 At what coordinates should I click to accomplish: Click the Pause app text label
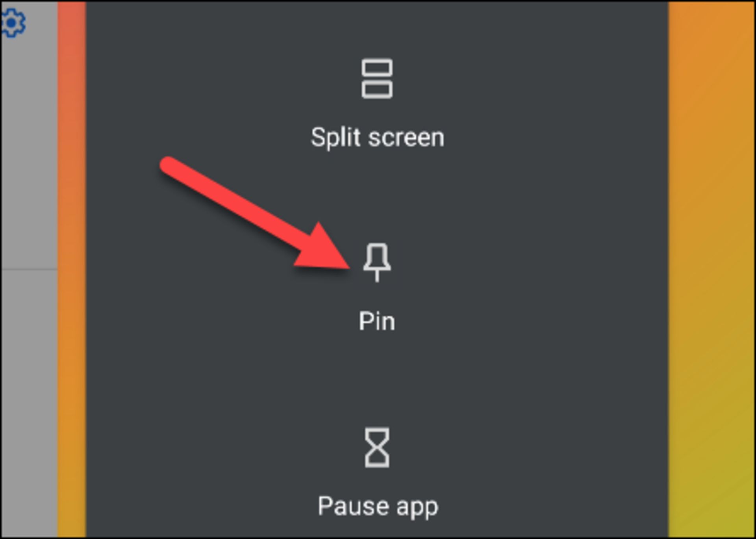(x=378, y=506)
